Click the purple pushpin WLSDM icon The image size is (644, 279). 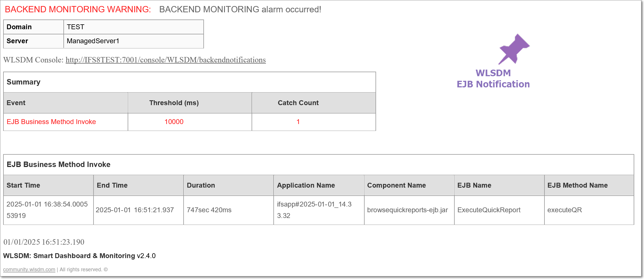pyautogui.click(x=514, y=49)
